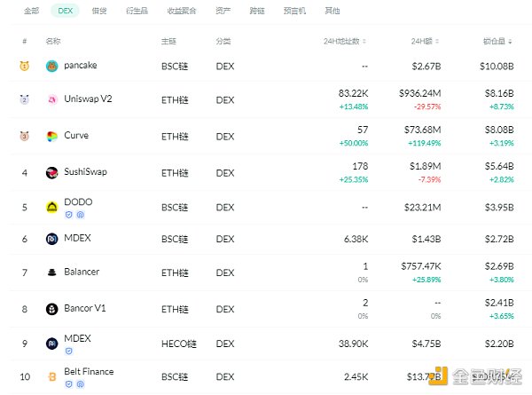Open the 预言机 category tab
532x395 pixels.
click(x=293, y=12)
